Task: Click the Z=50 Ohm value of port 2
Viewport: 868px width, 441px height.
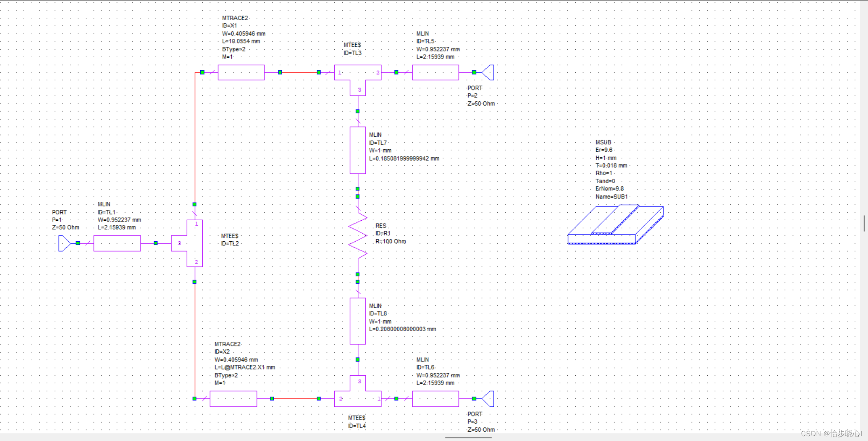Action: point(481,103)
